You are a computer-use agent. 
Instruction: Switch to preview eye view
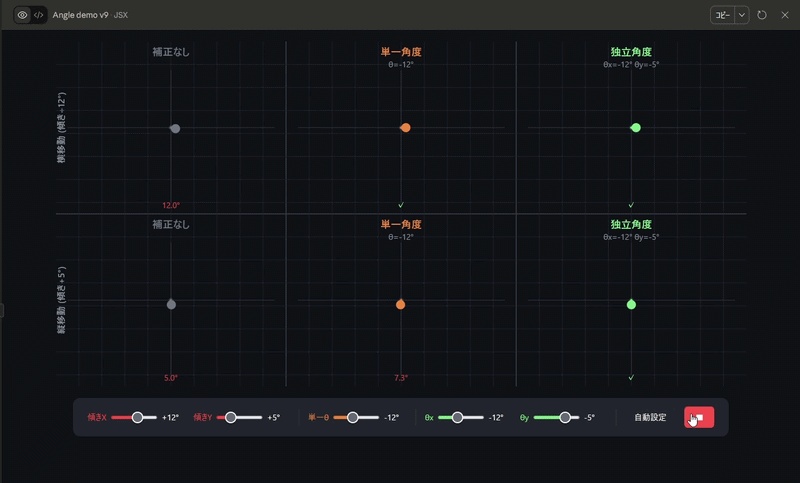click(x=22, y=15)
